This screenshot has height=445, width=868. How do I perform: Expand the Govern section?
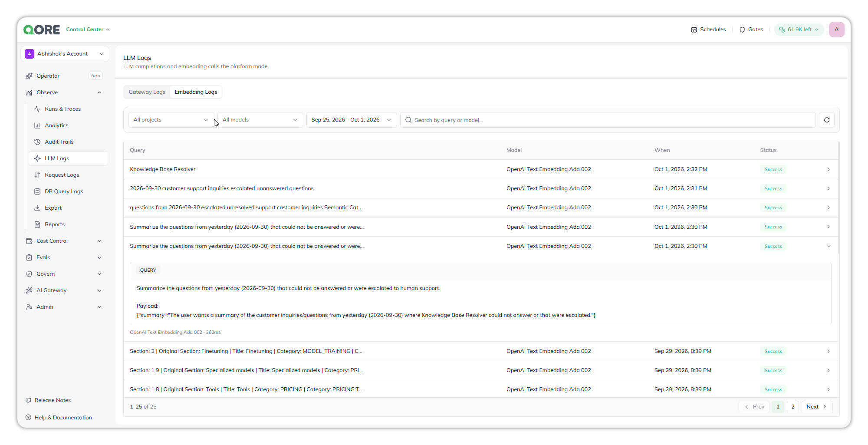click(64, 274)
